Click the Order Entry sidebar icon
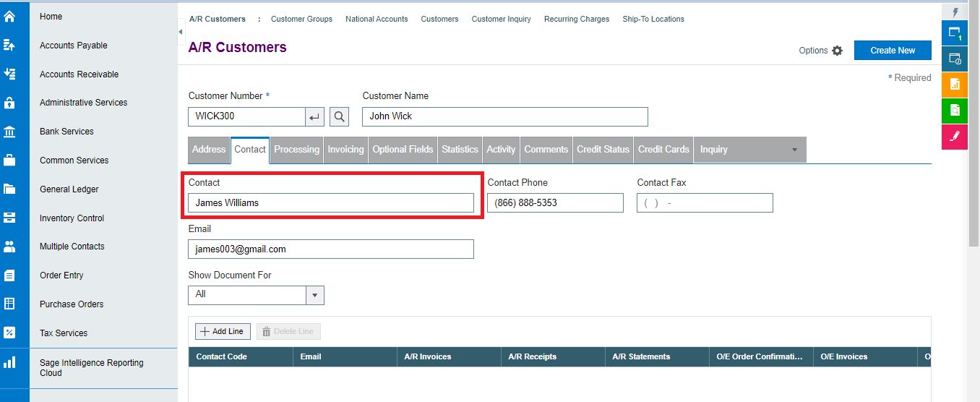The image size is (980, 402). pos(9,275)
